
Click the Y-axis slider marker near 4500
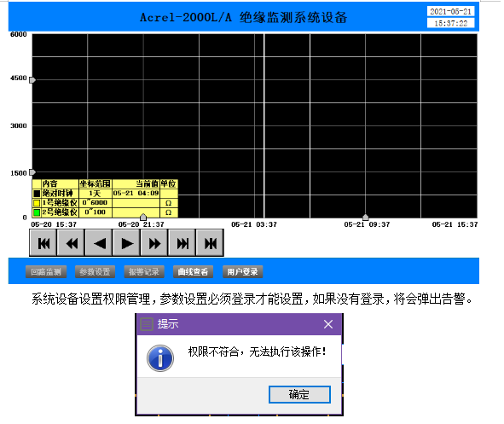point(32,80)
